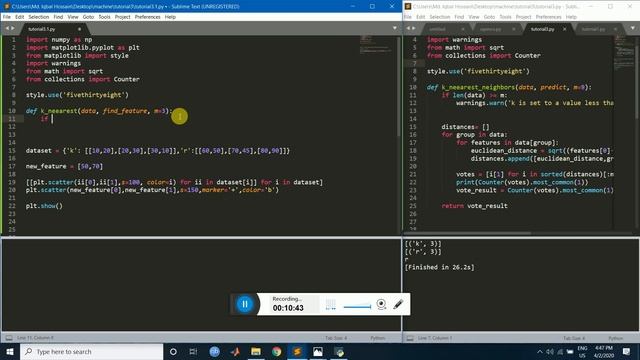The width and height of the screenshot is (640, 360).
Task: Click 'return vote_result' in right editor
Action: click(x=474, y=206)
